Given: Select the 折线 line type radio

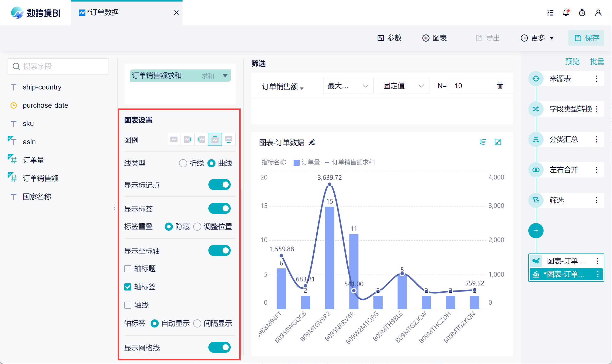Looking at the screenshot, I should click(183, 163).
